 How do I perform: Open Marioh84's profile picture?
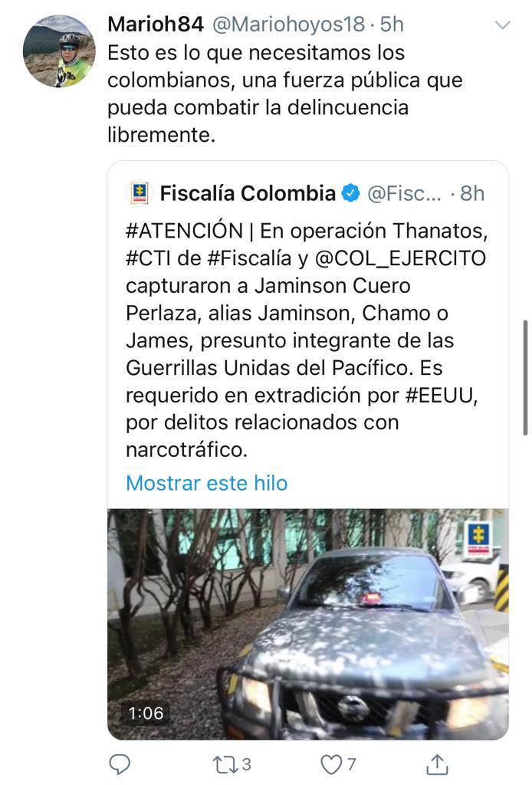click(59, 51)
